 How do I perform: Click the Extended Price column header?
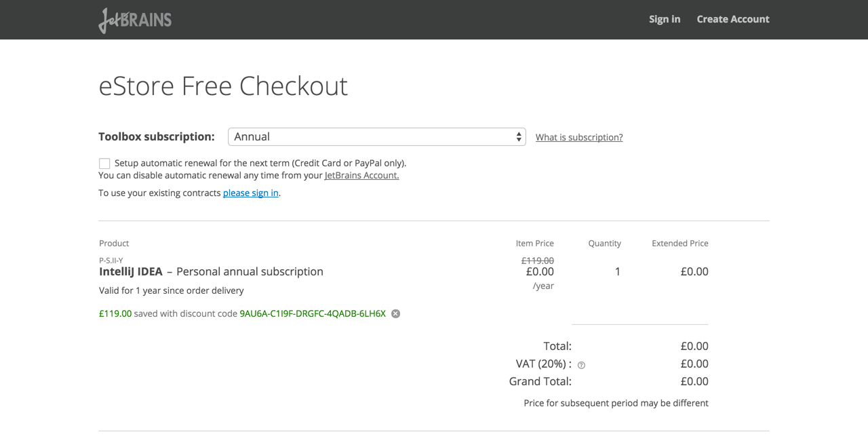tap(679, 243)
